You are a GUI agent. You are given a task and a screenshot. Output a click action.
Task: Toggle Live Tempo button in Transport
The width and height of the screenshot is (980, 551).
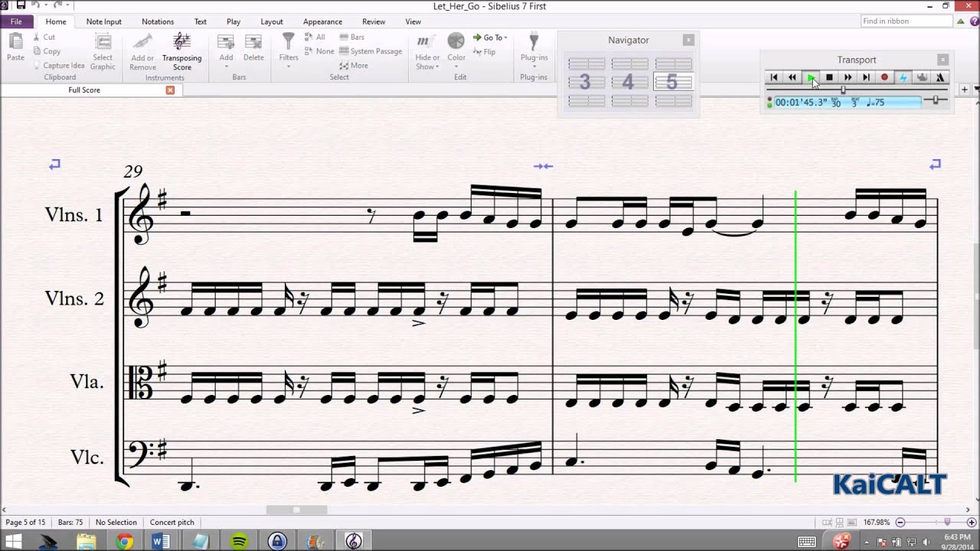pyautogui.click(x=922, y=77)
